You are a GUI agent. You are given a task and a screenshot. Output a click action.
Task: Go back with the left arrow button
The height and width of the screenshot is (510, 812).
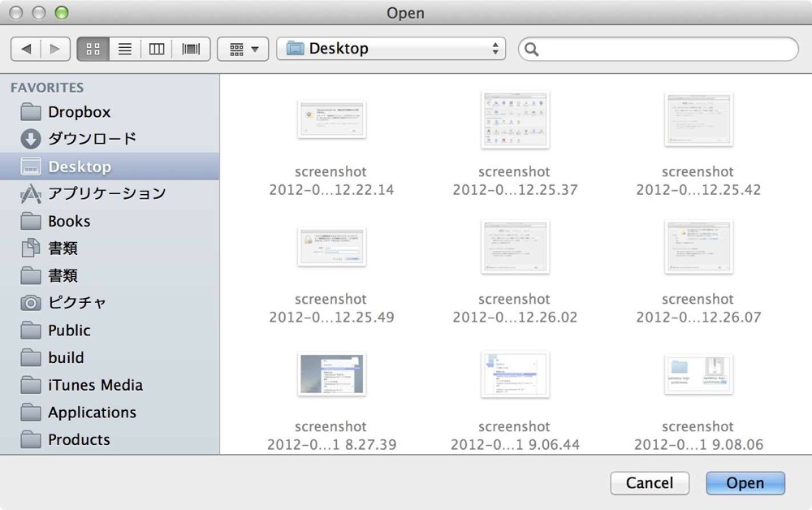pos(25,50)
